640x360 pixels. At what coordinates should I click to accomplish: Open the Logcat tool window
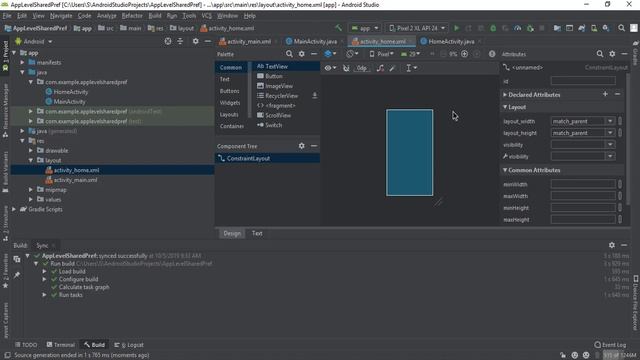pos(129,344)
